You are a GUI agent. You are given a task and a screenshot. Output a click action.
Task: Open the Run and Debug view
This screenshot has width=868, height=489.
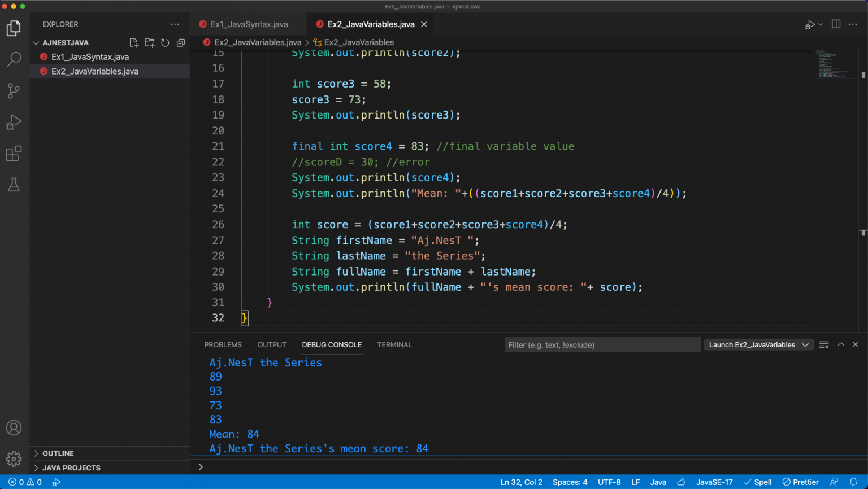coord(14,123)
